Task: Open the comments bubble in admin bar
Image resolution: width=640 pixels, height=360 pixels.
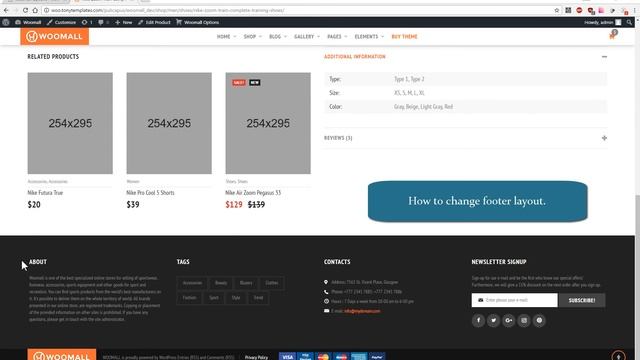Action: coord(103,22)
